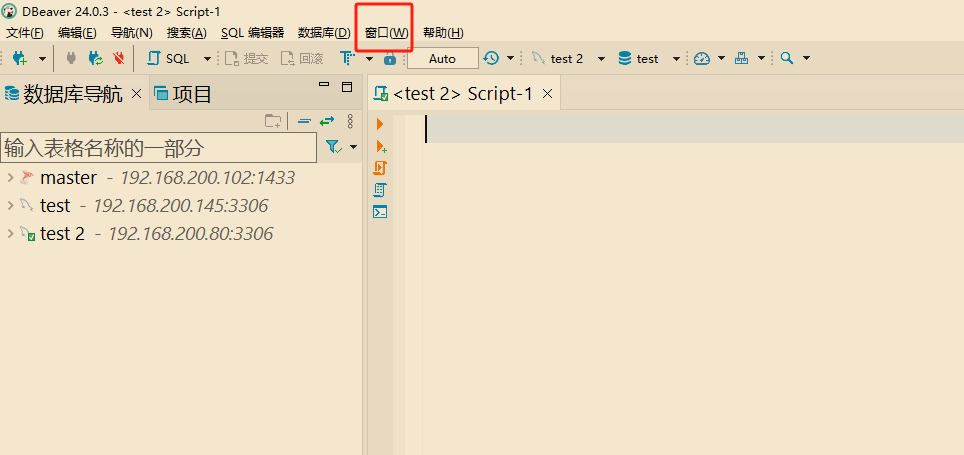The height and width of the screenshot is (455, 964).
Task: Open dropdown beside the dashboard gauge icon
Action: point(722,59)
